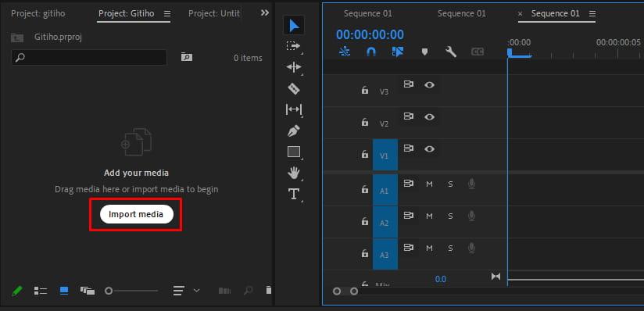Expand hidden project panel tabs chevron
The height and width of the screenshot is (311, 644).
(265, 13)
